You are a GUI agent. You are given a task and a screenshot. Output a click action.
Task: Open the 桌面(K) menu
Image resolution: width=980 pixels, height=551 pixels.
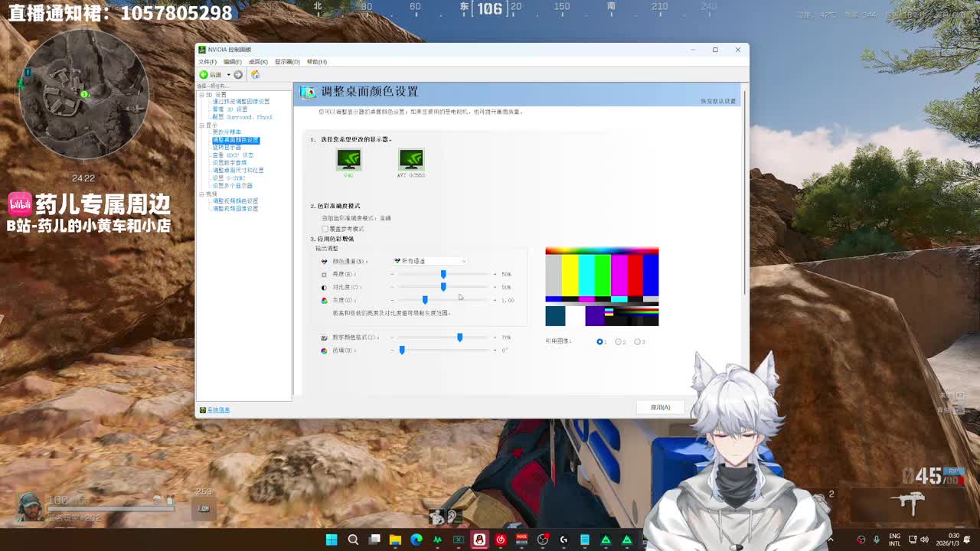pyautogui.click(x=258, y=62)
